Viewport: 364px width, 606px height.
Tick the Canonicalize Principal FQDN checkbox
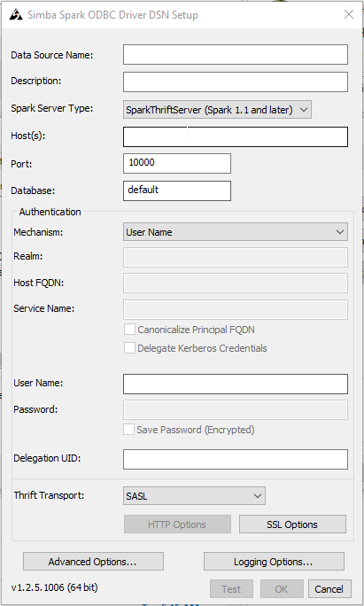point(129,330)
